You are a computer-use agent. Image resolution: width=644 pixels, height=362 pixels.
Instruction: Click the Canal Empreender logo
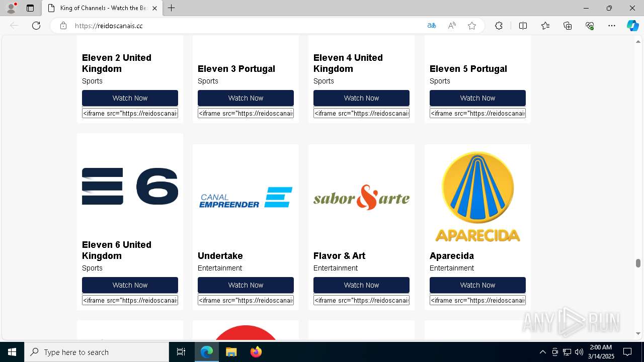point(246,197)
